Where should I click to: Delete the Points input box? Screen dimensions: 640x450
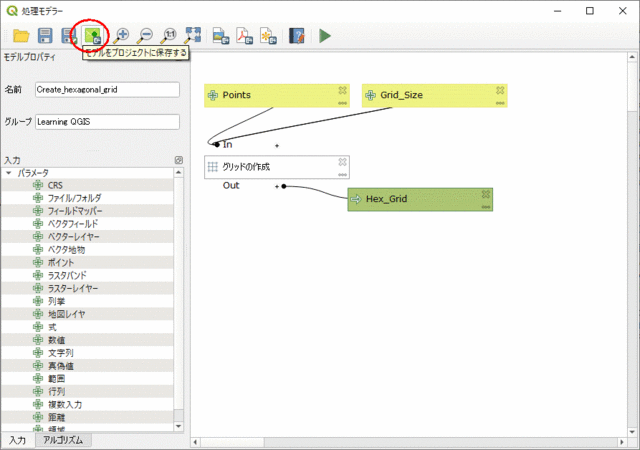tap(342, 90)
